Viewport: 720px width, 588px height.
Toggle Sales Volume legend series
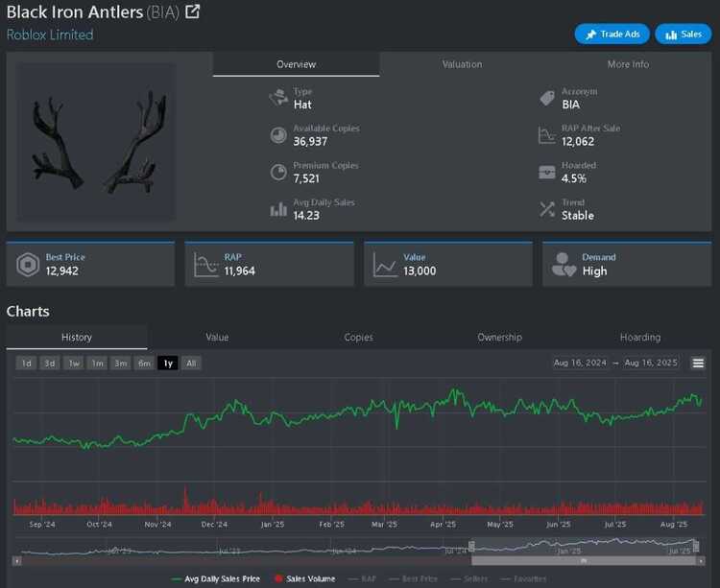[x=304, y=579]
